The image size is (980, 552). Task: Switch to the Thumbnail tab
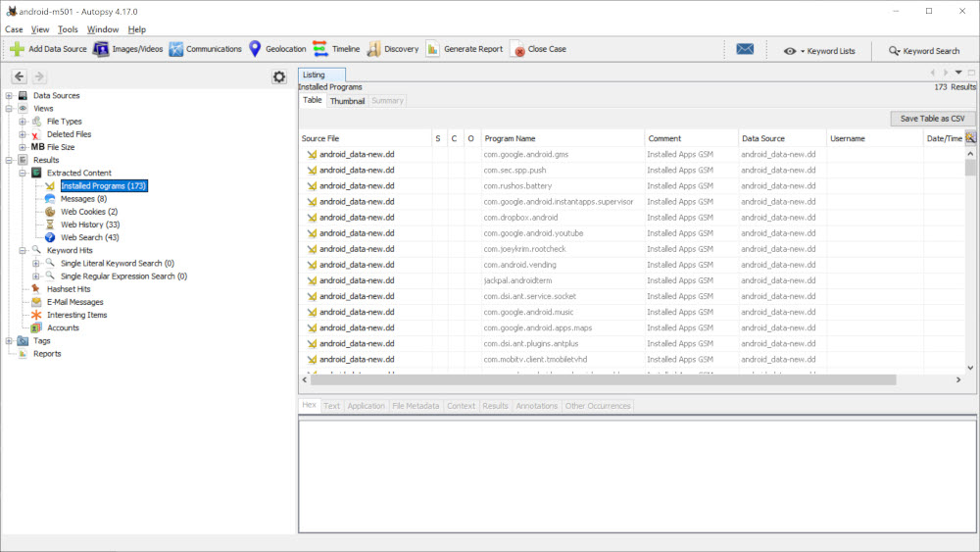347,101
